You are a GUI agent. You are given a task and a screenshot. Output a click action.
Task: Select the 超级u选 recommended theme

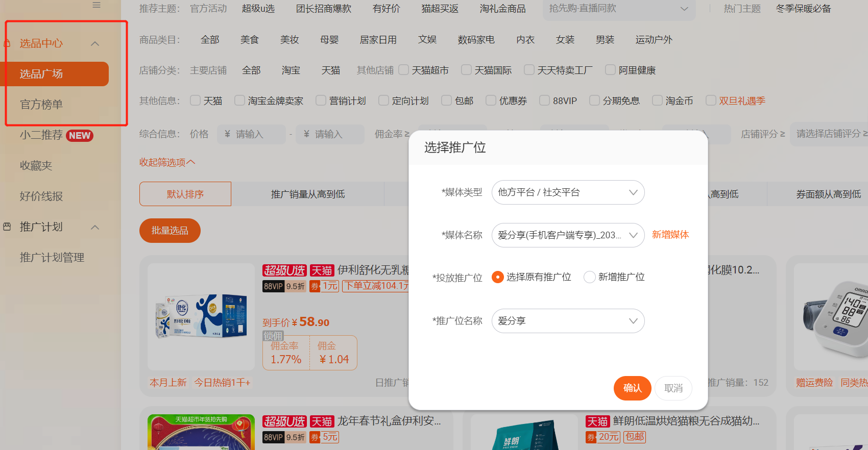click(x=258, y=9)
